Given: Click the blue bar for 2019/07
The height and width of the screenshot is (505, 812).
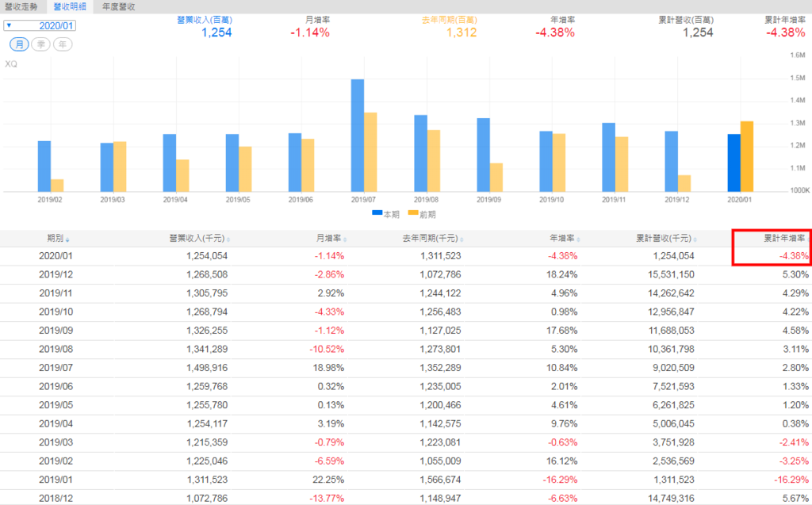Looking at the screenshot, I should pyautogui.click(x=358, y=136).
